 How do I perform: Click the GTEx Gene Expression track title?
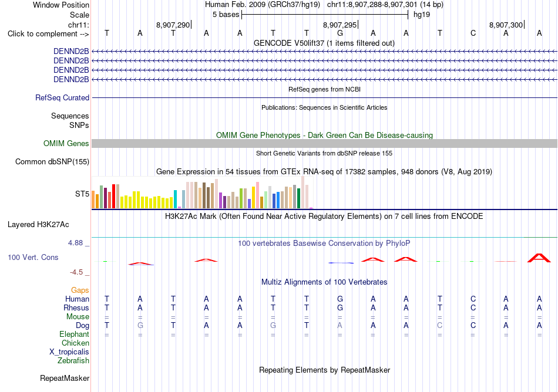point(324,172)
